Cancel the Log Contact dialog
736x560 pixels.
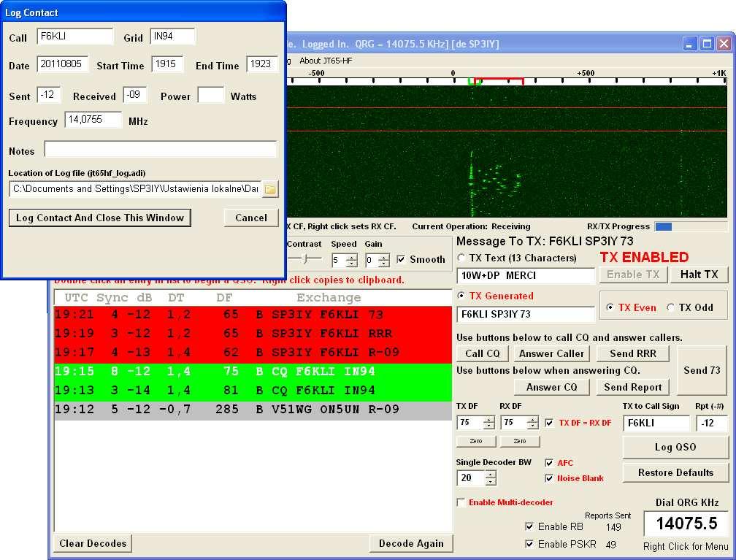click(x=251, y=218)
